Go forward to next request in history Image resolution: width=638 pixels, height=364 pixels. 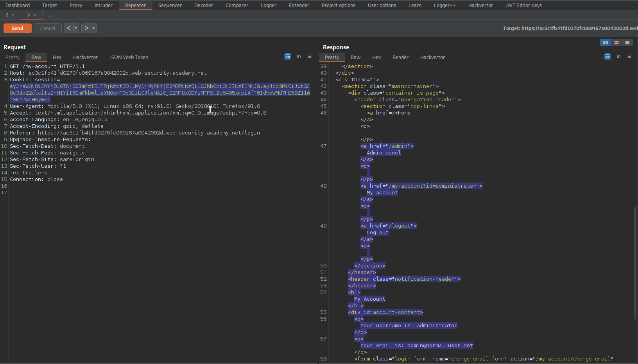86,28
